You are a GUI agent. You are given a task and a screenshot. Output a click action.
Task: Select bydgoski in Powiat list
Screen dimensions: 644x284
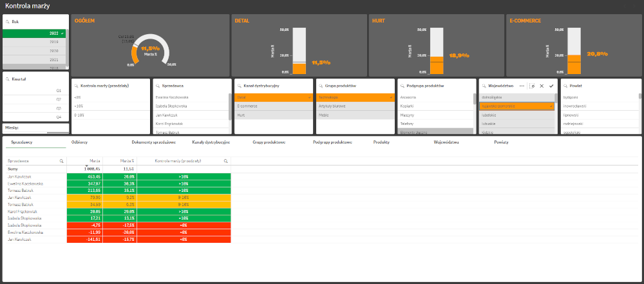(x=599, y=97)
